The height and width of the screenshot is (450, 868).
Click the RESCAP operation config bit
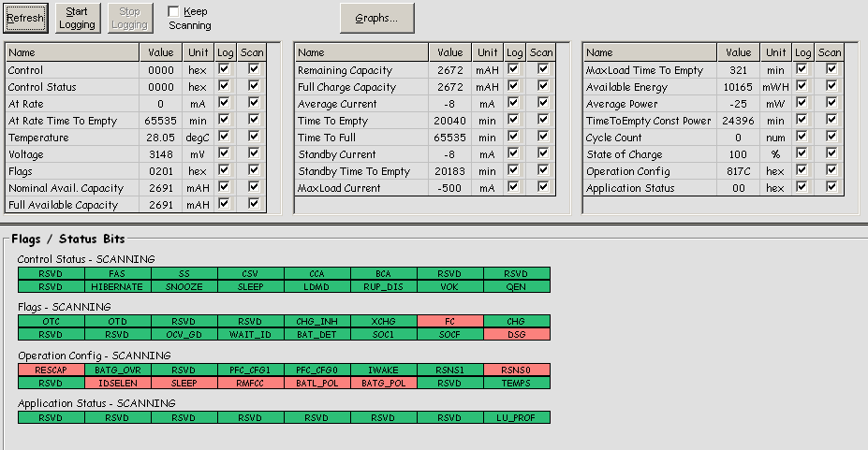51,370
